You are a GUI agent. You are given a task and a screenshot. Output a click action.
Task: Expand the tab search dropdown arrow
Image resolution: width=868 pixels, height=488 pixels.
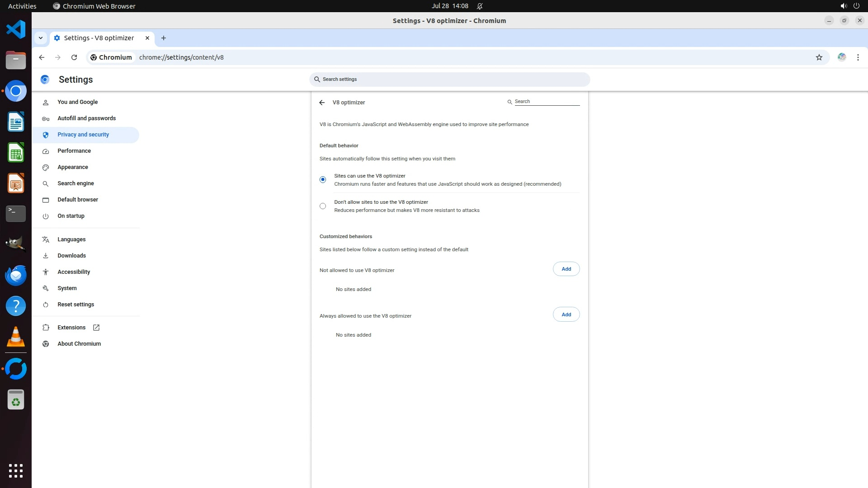coord(41,38)
